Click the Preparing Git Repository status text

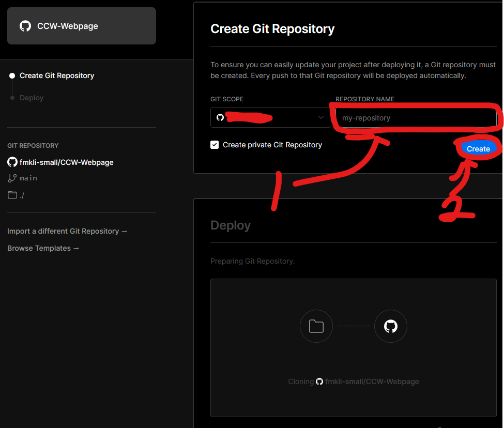coord(252,261)
